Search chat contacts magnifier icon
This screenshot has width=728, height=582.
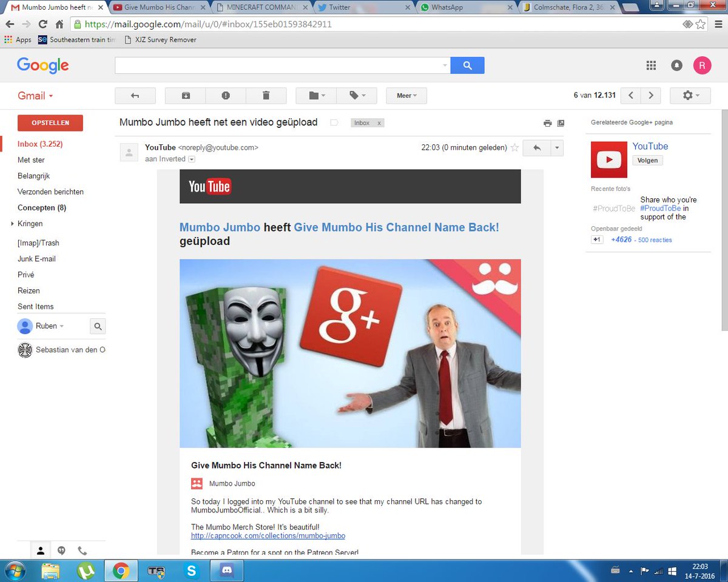98,326
